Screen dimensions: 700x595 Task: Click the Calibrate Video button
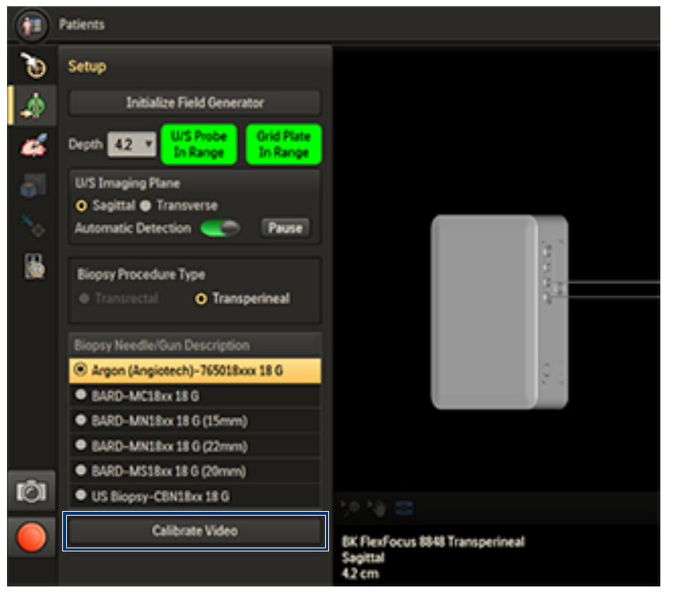[x=195, y=530]
